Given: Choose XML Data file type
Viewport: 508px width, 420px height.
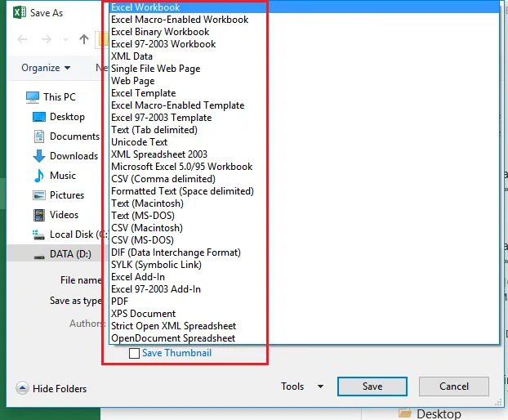Looking at the screenshot, I should 304,56.
